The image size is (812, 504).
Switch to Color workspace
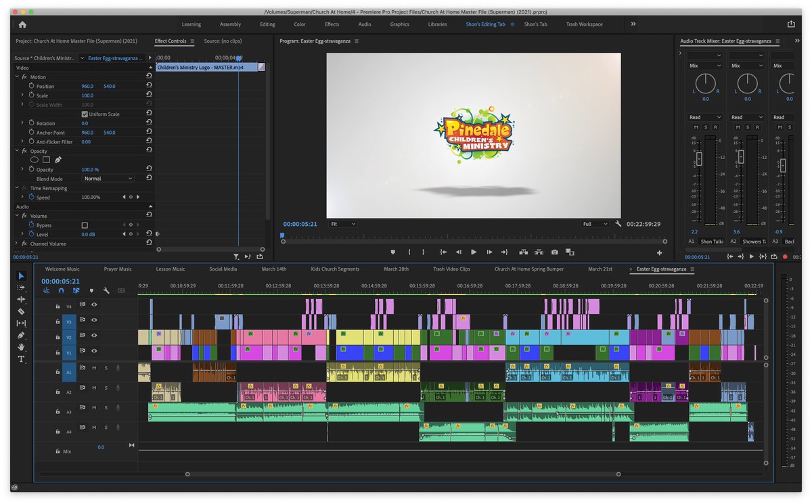(300, 24)
